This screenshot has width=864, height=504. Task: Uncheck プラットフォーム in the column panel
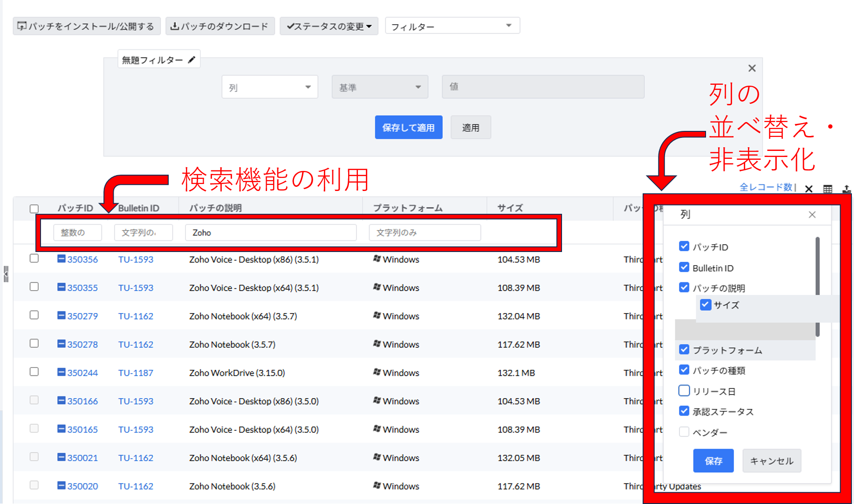click(684, 349)
